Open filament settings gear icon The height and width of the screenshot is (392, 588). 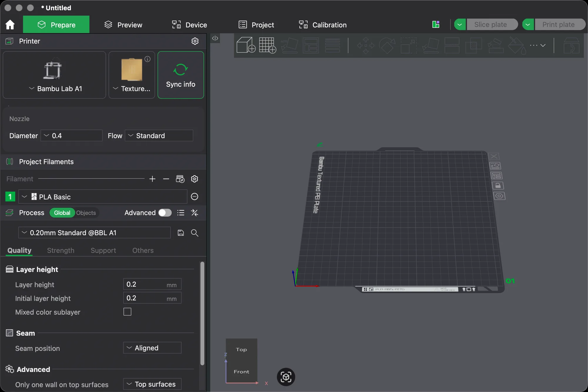point(195,179)
